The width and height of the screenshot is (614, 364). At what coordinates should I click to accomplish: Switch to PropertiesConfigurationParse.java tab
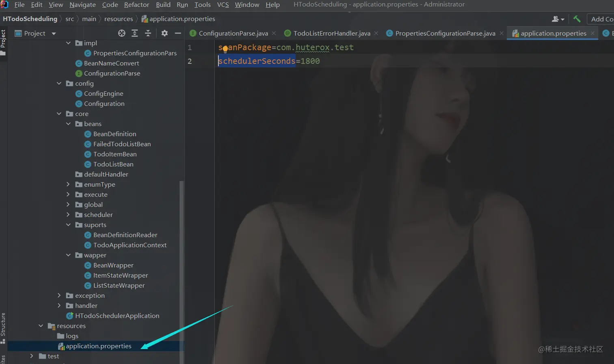click(445, 33)
